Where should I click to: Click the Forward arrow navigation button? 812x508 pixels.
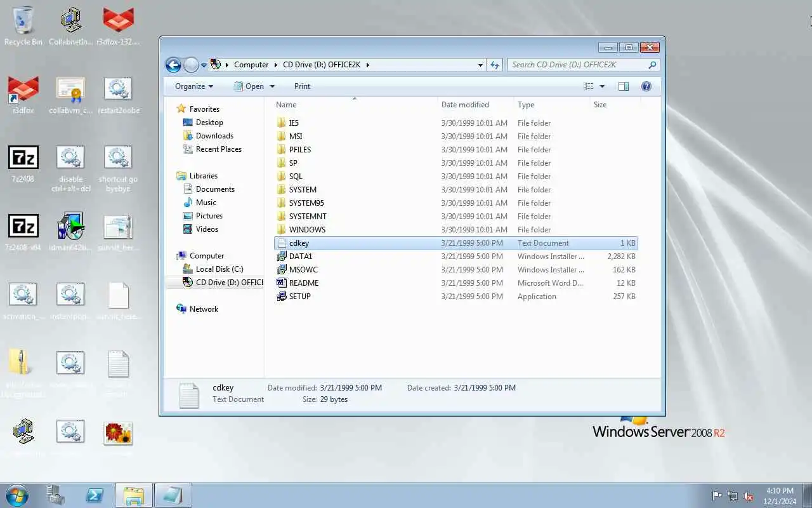tap(191, 65)
